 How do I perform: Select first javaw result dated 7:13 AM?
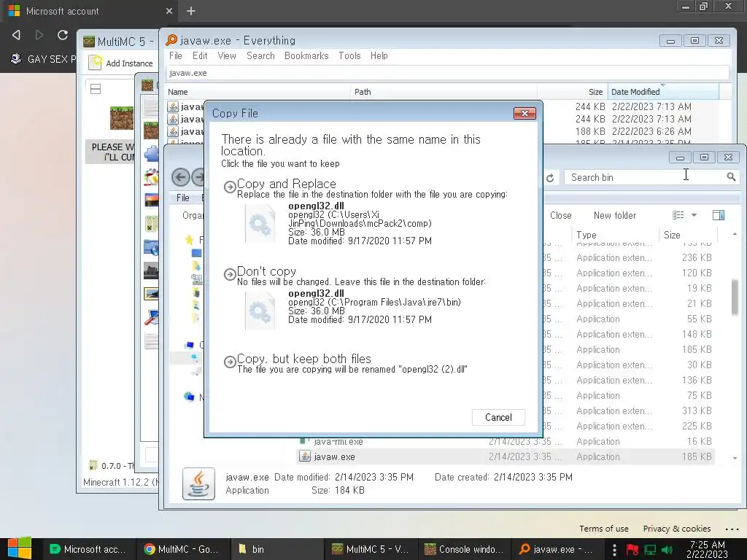click(185, 106)
